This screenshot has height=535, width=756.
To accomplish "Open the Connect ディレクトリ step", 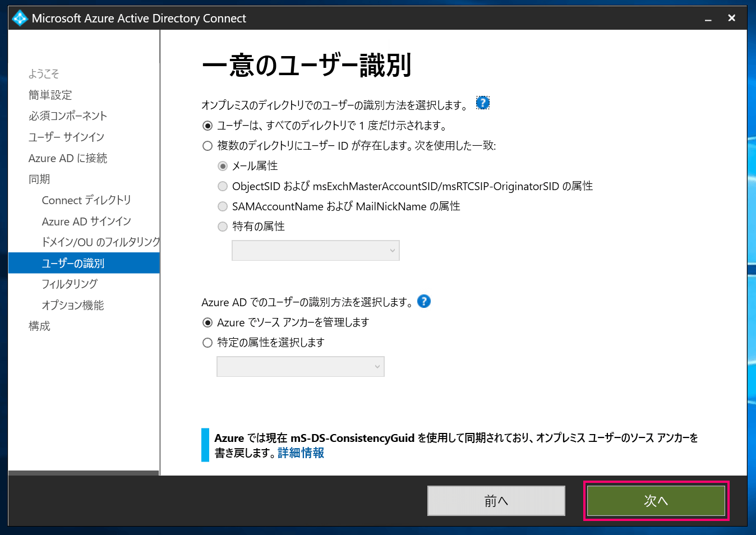I will coord(86,200).
